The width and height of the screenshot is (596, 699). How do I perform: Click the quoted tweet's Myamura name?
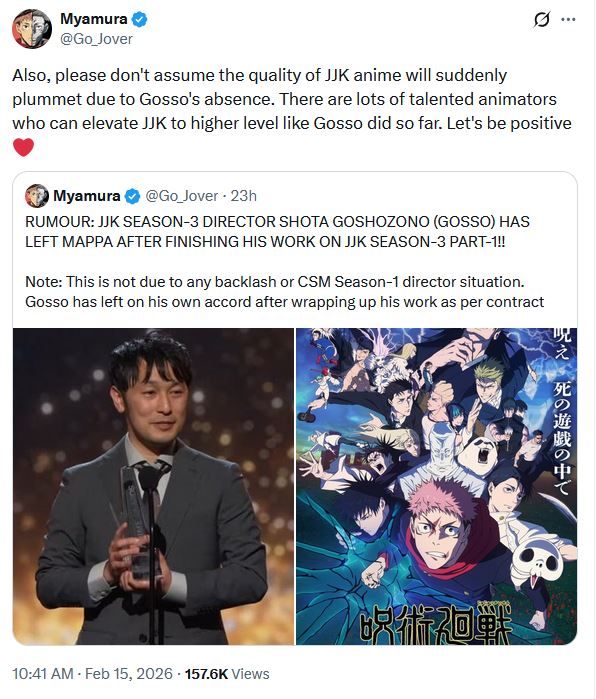(86, 196)
